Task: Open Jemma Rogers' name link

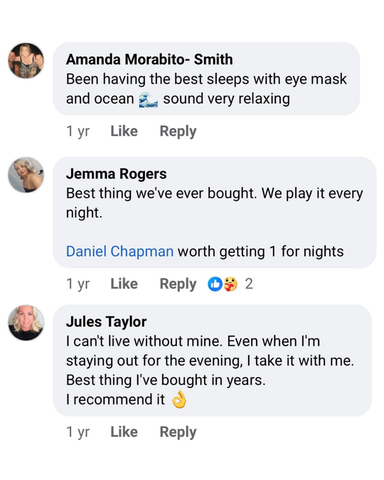Action: point(116,174)
